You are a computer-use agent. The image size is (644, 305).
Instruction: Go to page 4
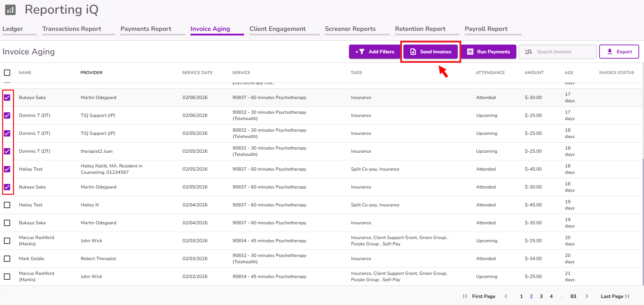(551, 296)
